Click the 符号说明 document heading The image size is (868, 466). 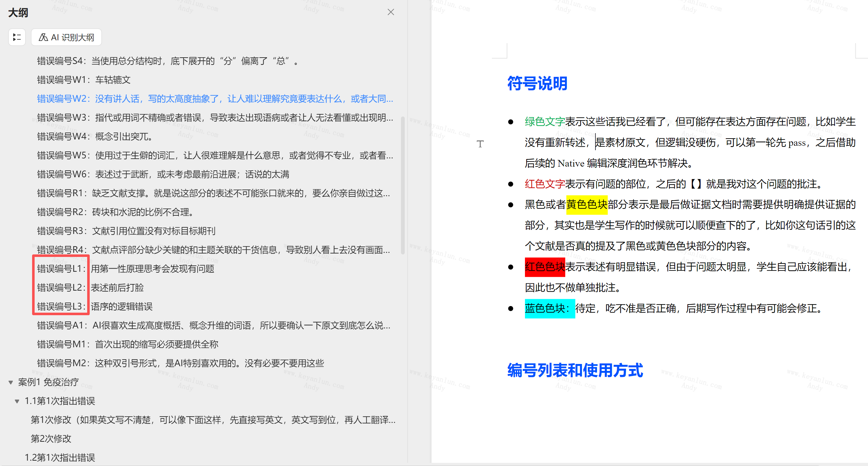pyautogui.click(x=537, y=83)
